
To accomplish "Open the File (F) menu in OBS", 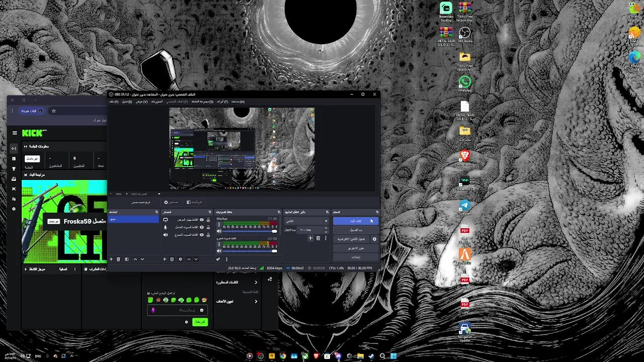I will pyautogui.click(x=114, y=102).
